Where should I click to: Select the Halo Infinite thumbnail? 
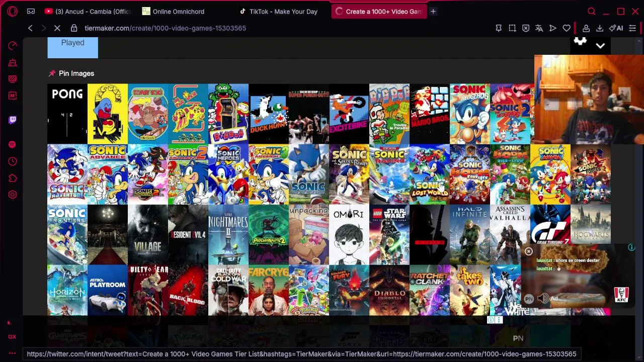470,235
